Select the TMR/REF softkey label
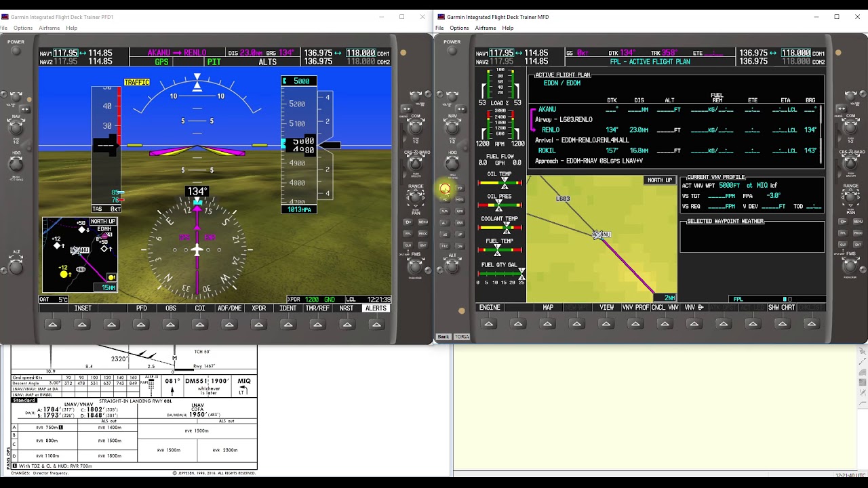This screenshot has height=488, width=868. (317, 308)
